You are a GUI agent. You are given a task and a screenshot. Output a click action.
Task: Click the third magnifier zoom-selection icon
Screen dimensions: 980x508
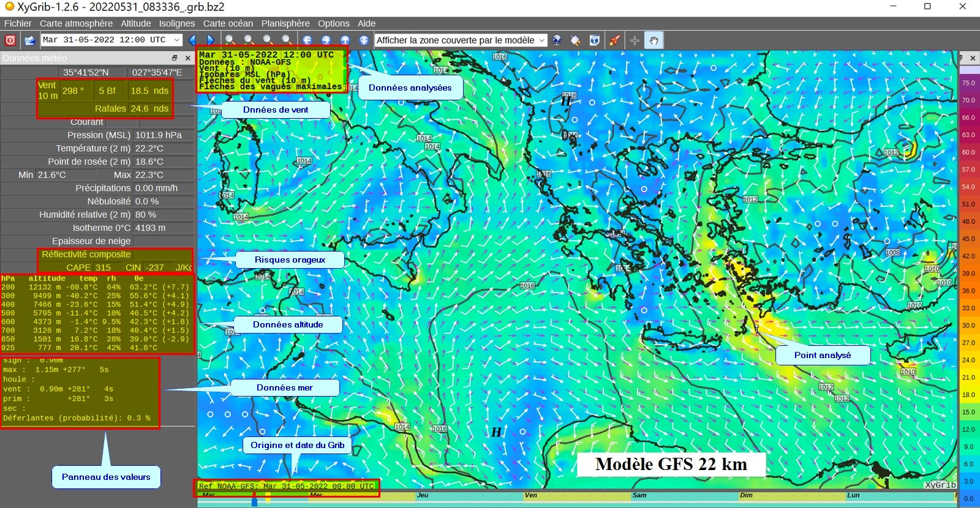click(x=268, y=40)
